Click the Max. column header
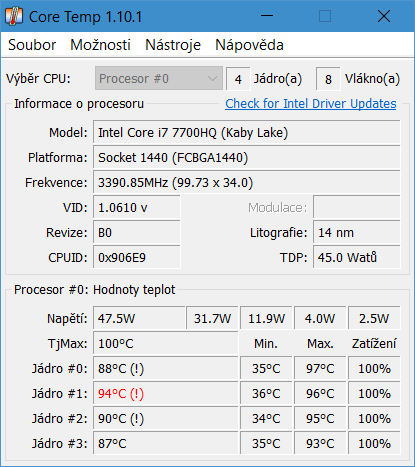 pos(320,343)
